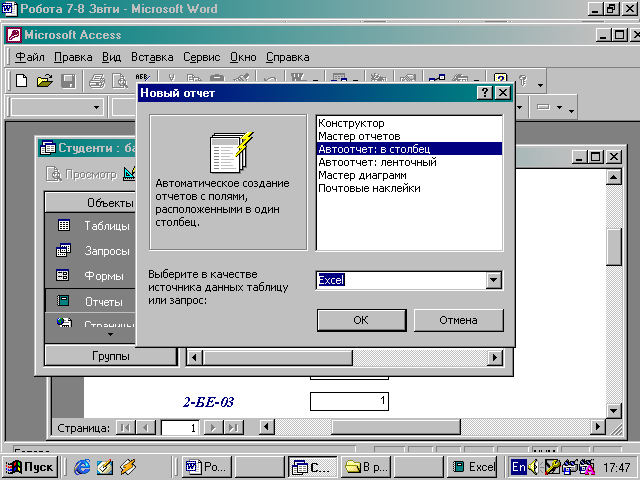The height and width of the screenshot is (480, 640).
Task: Click the New document toolbar icon
Action: 21,80
